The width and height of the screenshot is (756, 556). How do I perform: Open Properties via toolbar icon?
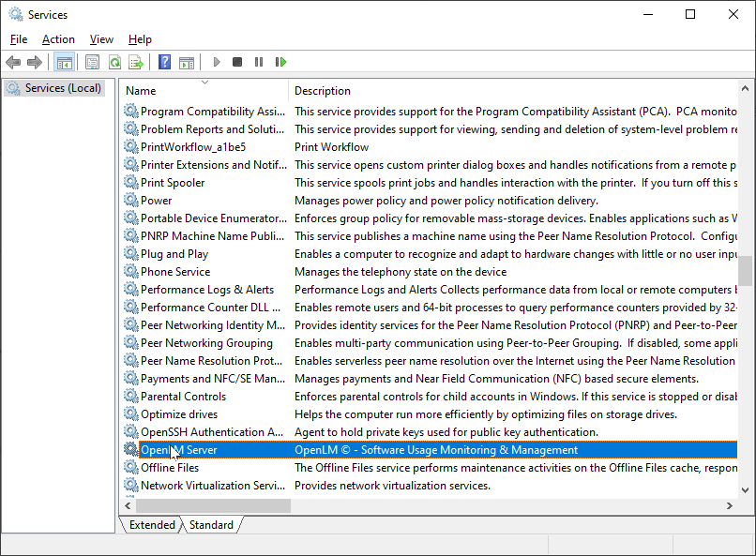pyautogui.click(x=92, y=63)
